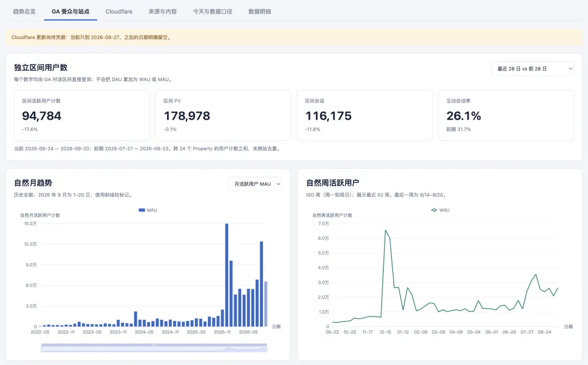
Task: Click the 历史全貌 description under monthly chart
Action: pyautogui.click(x=73, y=195)
